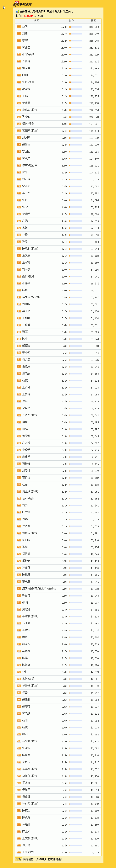Screen dimensions: 116x868
Task: Click the vote count 272,553
Action: pos(94,27)
